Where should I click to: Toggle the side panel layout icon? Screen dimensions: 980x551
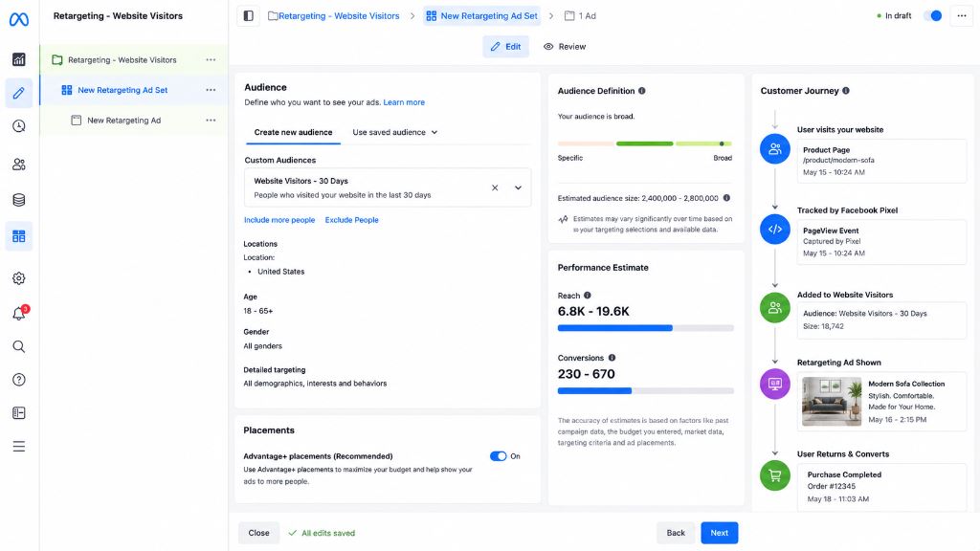[x=248, y=15]
